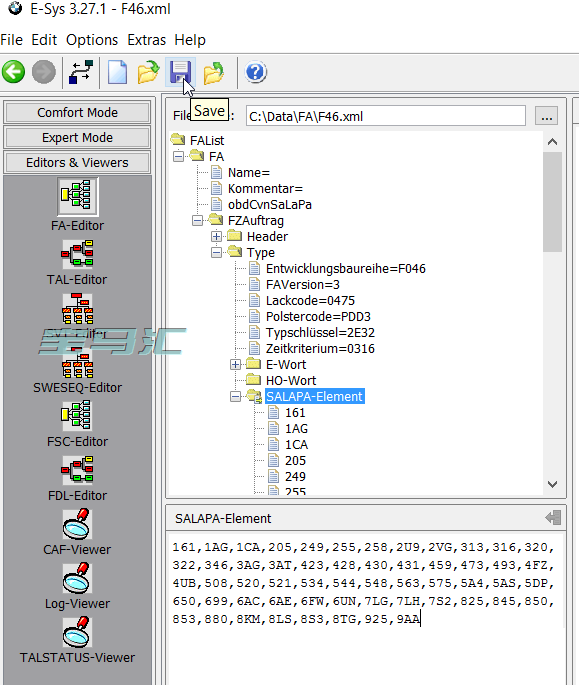Click the folder icon right of Save

click(x=214, y=73)
